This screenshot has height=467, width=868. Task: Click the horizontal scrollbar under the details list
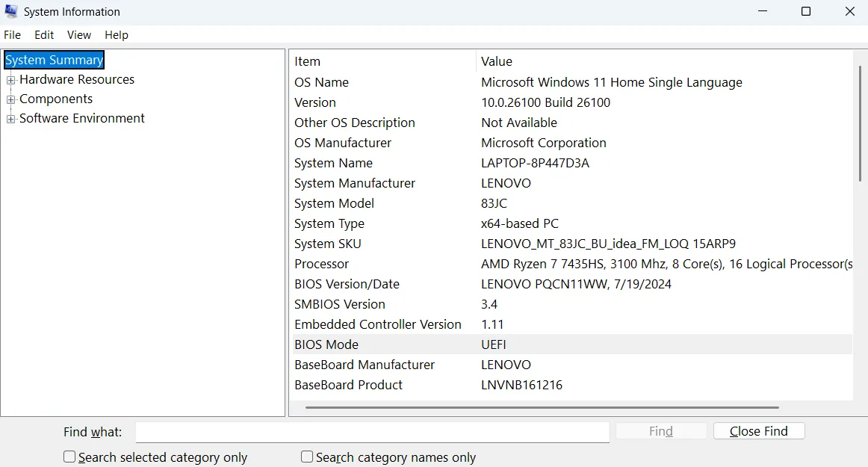[542, 408]
